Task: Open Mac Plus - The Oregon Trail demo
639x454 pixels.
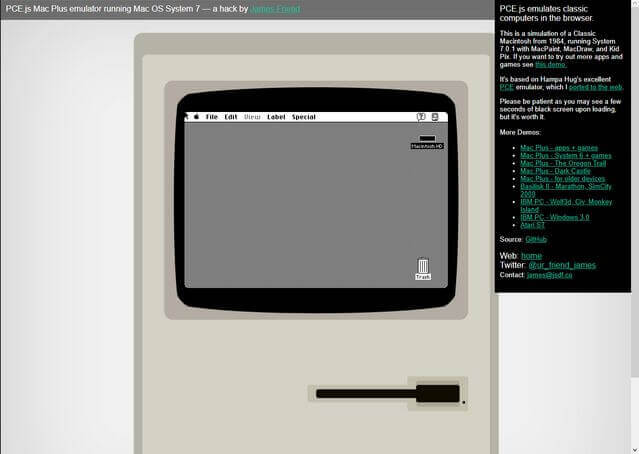Action: tap(563, 163)
